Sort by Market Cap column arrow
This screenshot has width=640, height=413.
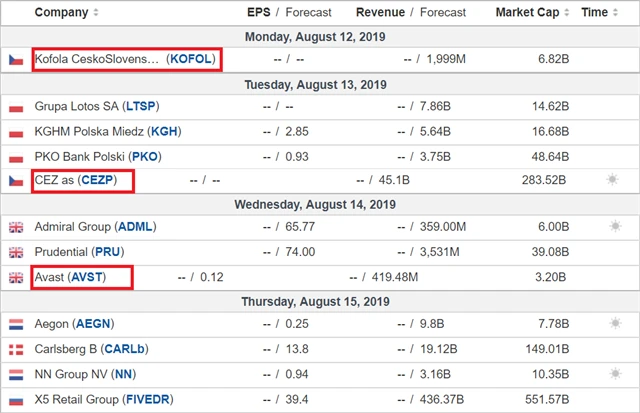point(568,13)
